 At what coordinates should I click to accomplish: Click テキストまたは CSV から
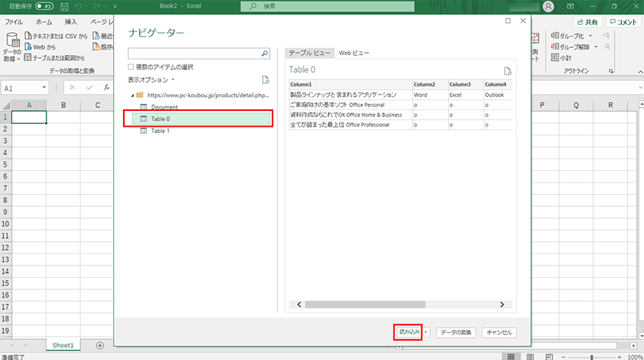pyautogui.click(x=57, y=37)
